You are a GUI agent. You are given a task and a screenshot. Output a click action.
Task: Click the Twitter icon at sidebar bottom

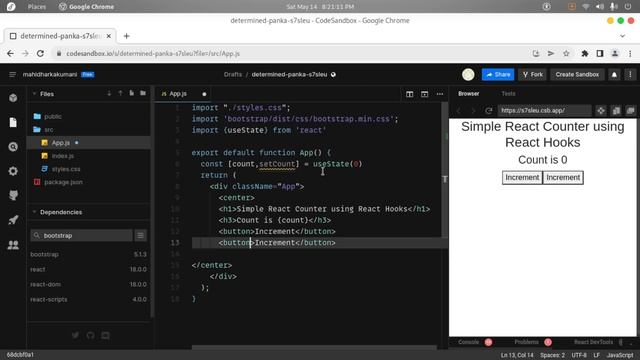click(x=76, y=335)
